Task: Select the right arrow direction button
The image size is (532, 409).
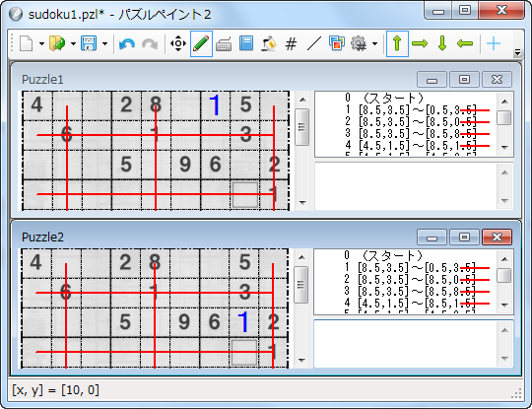Action: pyautogui.click(x=420, y=43)
